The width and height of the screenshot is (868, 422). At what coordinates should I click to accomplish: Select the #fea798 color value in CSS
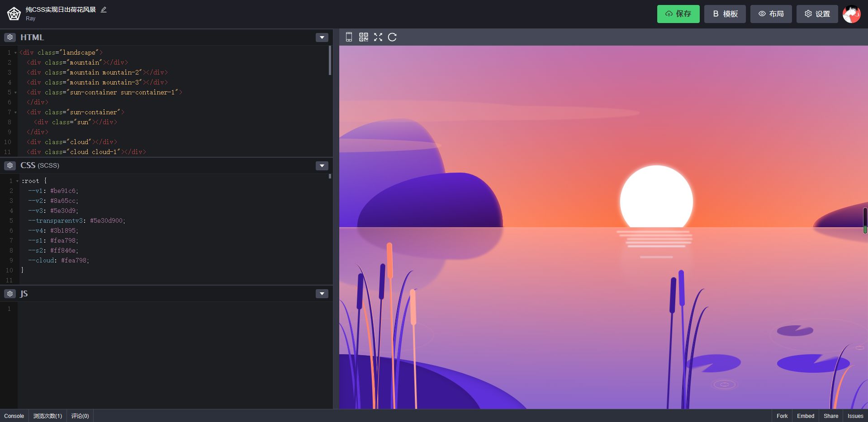(x=65, y=240)
